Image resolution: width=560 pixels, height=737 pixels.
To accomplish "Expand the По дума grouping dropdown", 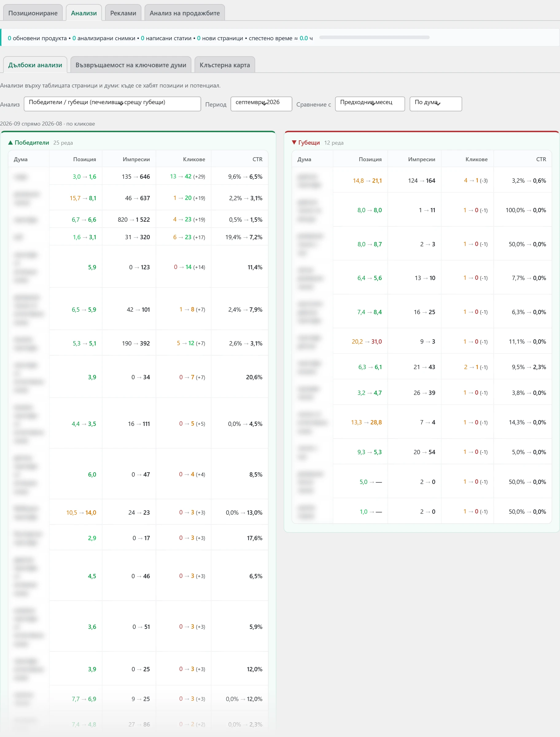I will [x=436, y=104].
